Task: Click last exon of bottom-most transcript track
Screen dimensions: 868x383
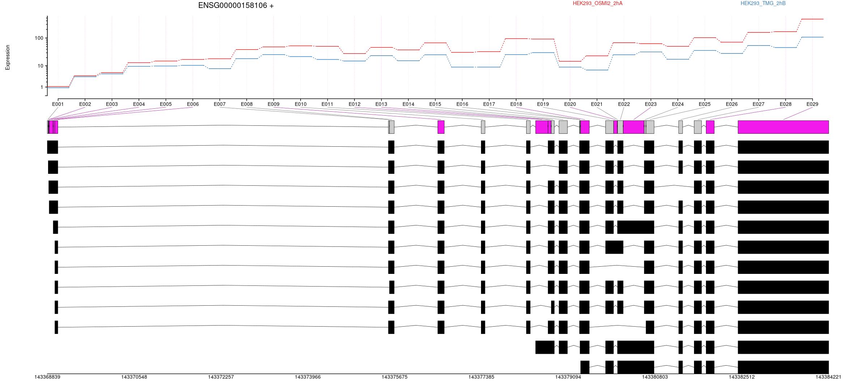Action: pyautogui.click(x=783, y=367)
